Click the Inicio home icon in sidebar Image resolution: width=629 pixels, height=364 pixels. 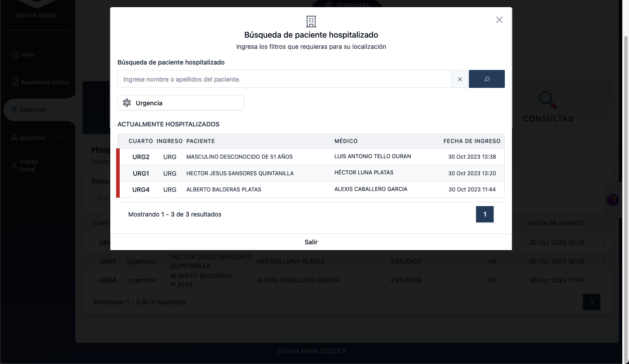tap(15, 54)
